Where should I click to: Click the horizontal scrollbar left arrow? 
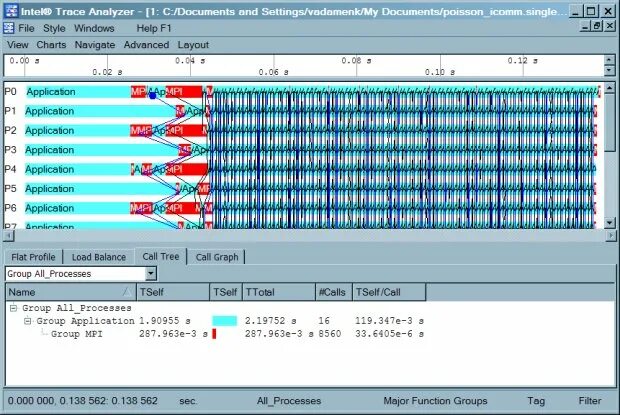coord(9,236)
